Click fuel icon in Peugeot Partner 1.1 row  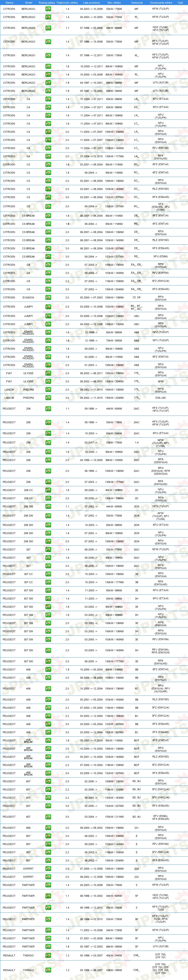48,896
